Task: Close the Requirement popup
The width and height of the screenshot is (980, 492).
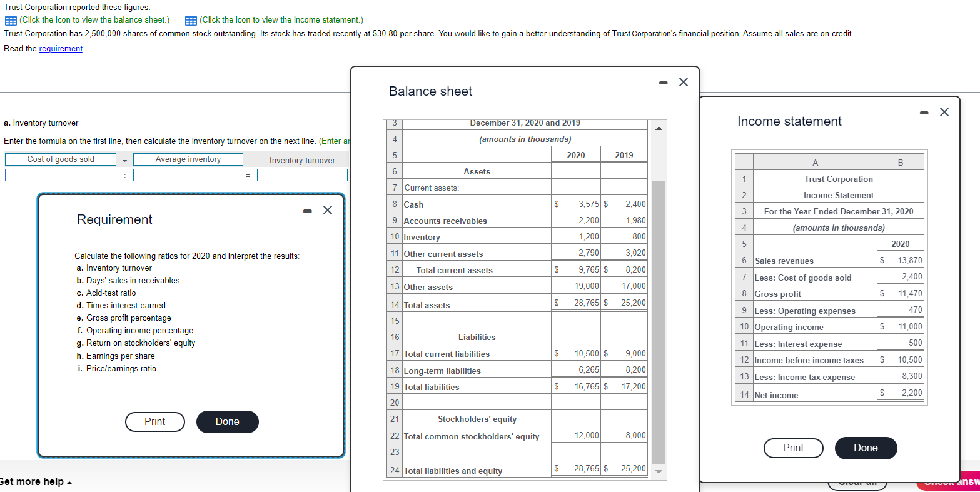Action: tap(328, 210)
